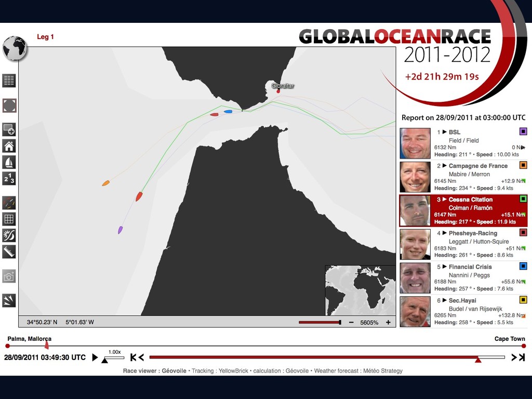Jump to timeline start button
Image resolution: width=532 pixels, height=399 pixels.
pyautogui.click(x=134, y=357)
